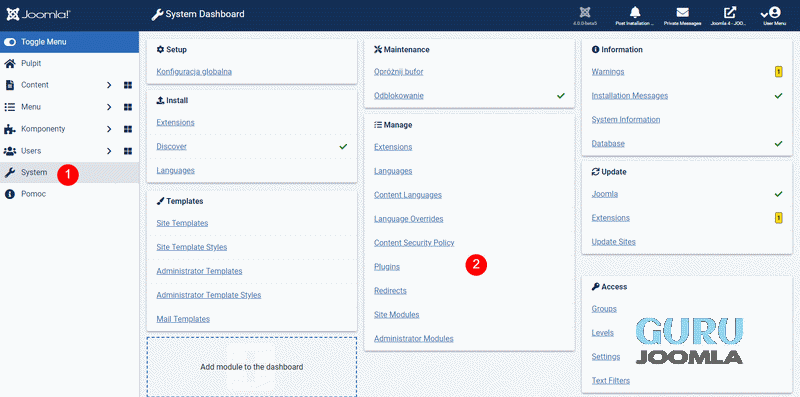
Task: Open Content Security Policy link
Action: pyautogui.click(x=414, y=243)
